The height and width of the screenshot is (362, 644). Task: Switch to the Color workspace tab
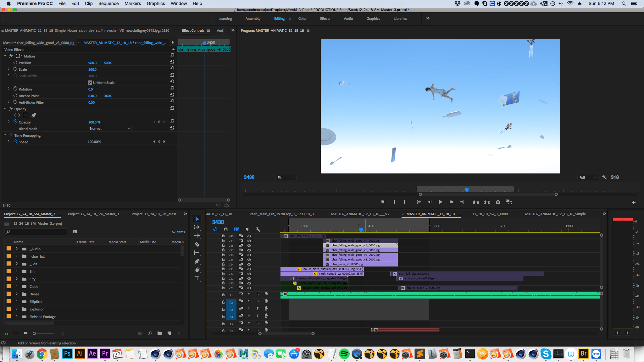coord(302,19)
